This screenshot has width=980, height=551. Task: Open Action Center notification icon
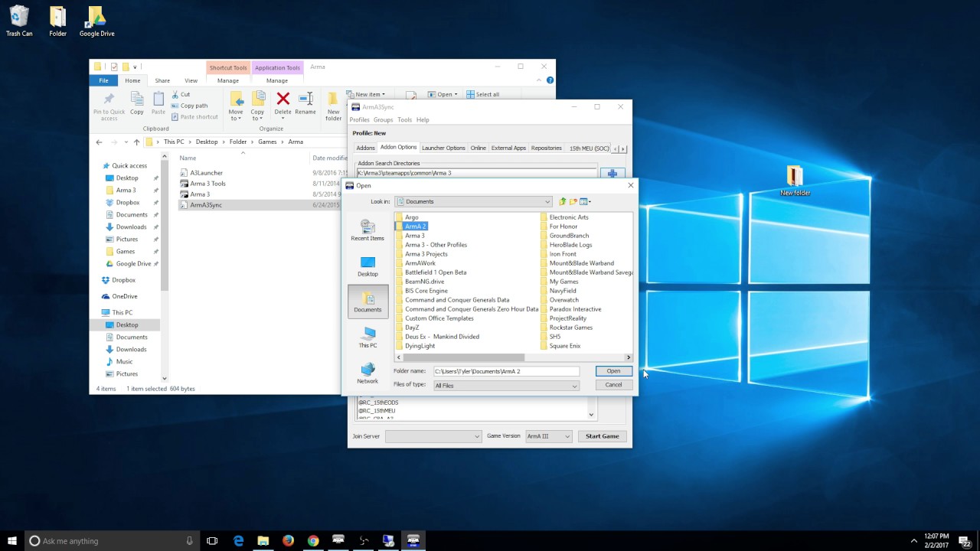pyautogui.click(x=964, y=541)
